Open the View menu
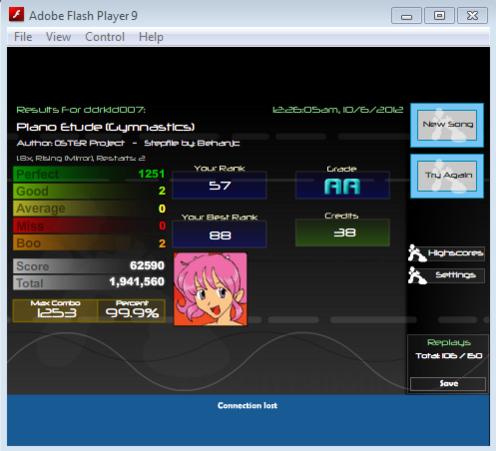 click(58, 37)
